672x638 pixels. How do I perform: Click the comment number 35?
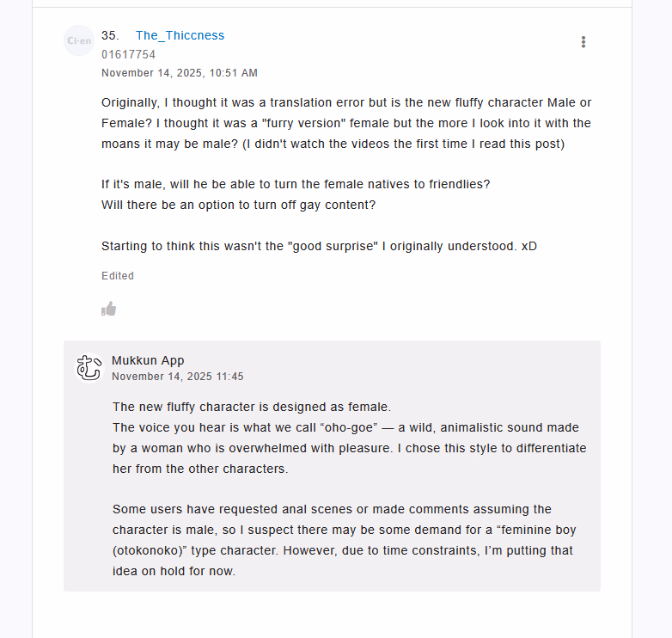point(109,35)
